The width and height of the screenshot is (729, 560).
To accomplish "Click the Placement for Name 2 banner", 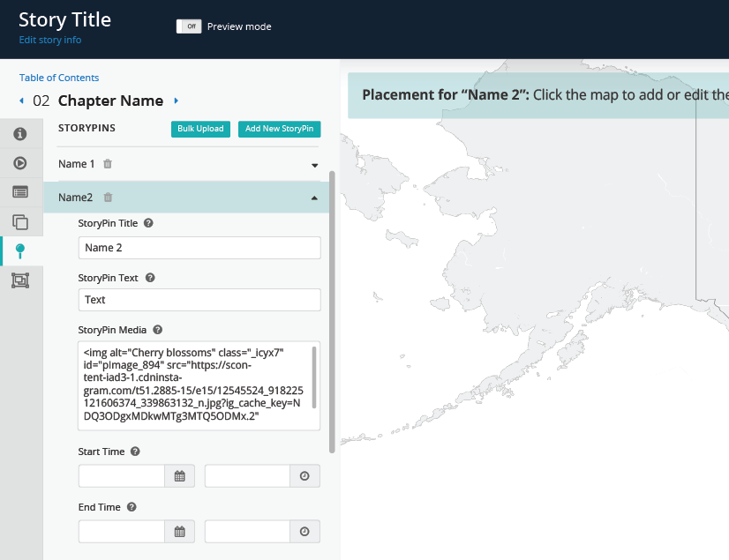I will pyautogui.click(x=538, y=95).
